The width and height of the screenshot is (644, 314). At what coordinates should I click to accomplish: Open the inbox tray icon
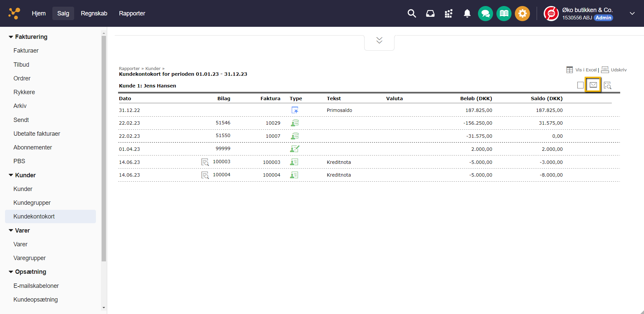pos(430,13)
